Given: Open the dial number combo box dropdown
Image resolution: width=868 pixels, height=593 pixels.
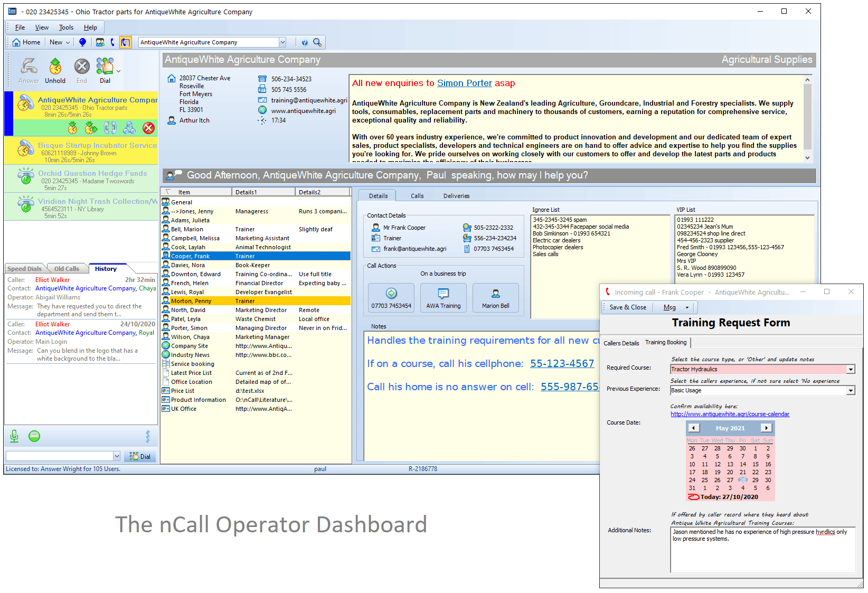Looking at the screenshot, I should pyautogui.click(x=117, y=456).
